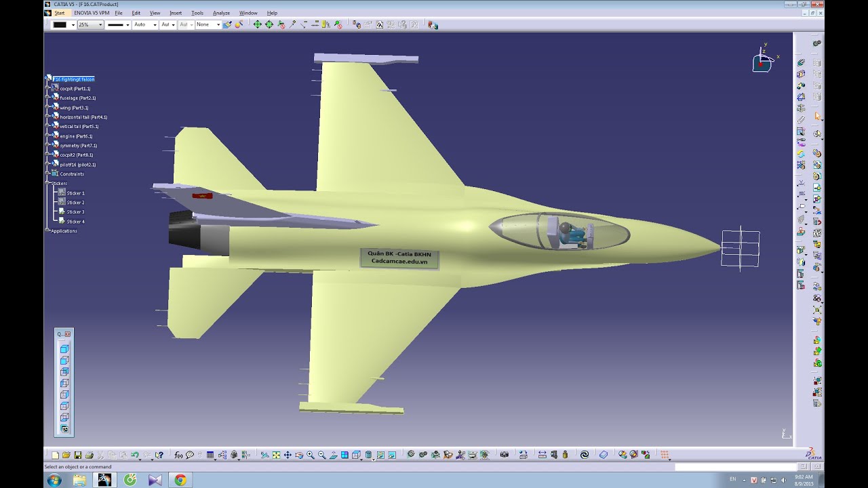Open the Insert menu
The width and height of the screenshot is (868, 488).
tap(176, 13)
